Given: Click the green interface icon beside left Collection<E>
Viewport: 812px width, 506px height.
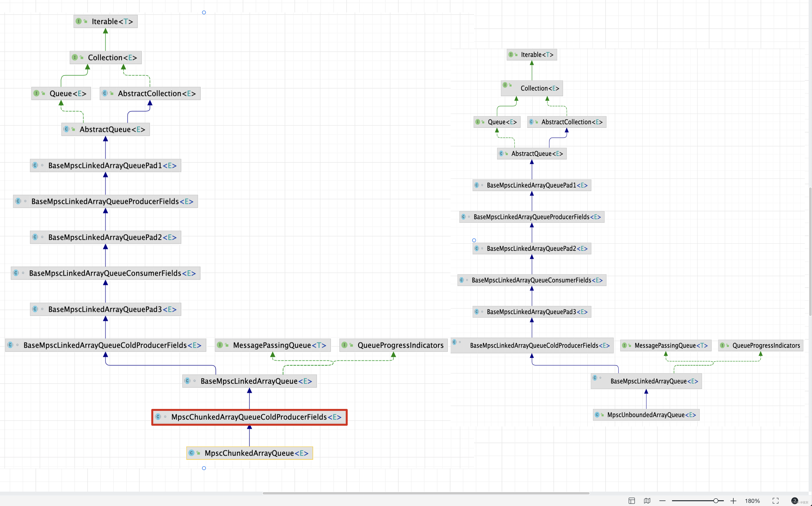Looking at the screenshot, I should click(x=75, y=57).
